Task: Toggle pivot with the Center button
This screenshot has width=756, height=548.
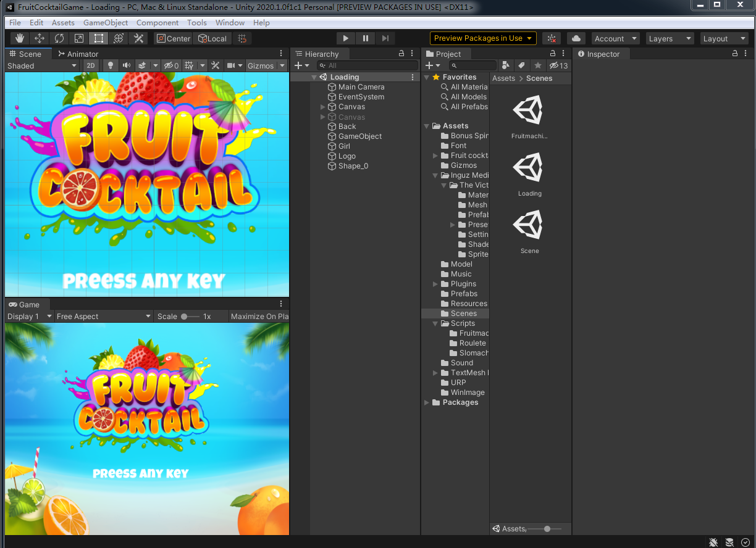Action: (174, 38)
